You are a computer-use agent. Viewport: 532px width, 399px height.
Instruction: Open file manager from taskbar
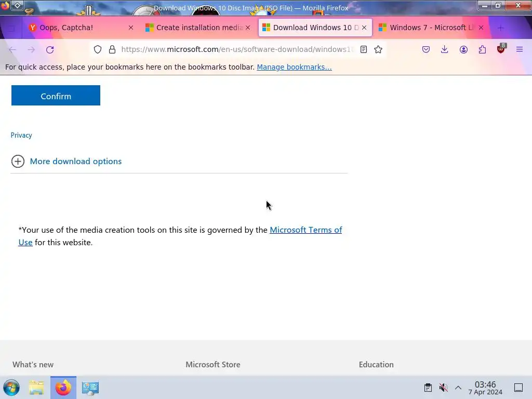(36, 388)
